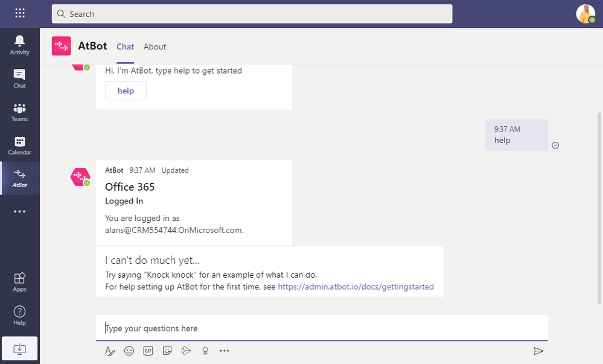Open text Format options

(x=110, y=351)
